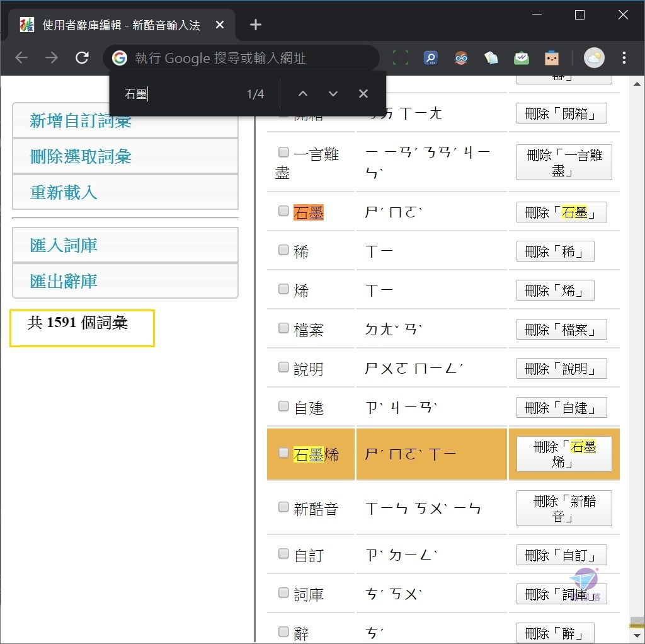Go to next find result

[333, 94]
